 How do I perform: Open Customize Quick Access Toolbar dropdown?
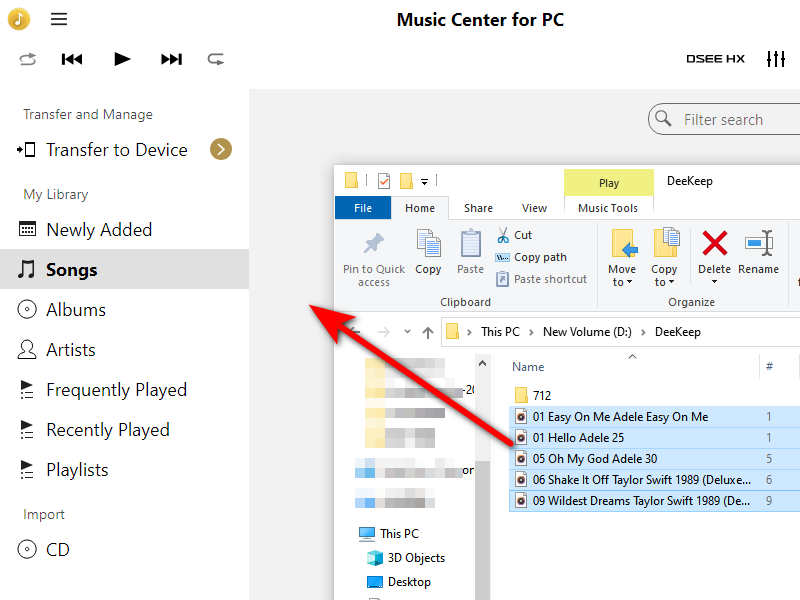pos(424,182)
